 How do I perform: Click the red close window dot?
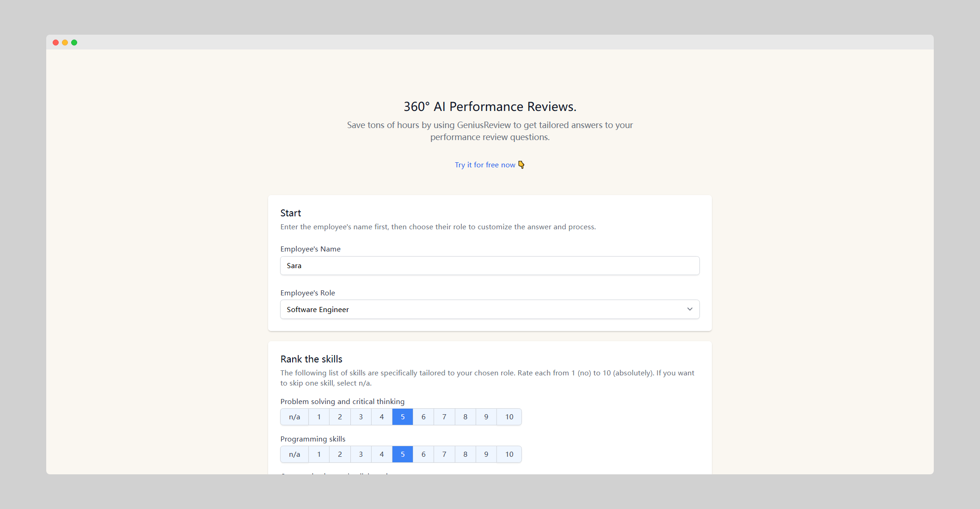[x=55, y=43]
